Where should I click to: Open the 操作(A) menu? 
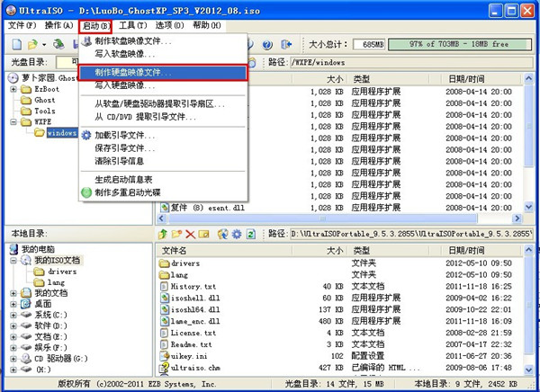point(58,25)
